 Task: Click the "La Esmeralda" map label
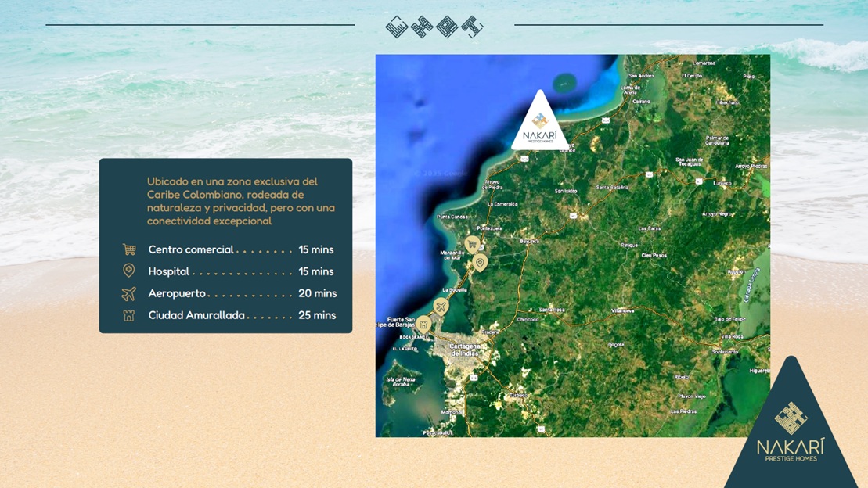click(502, 203)
